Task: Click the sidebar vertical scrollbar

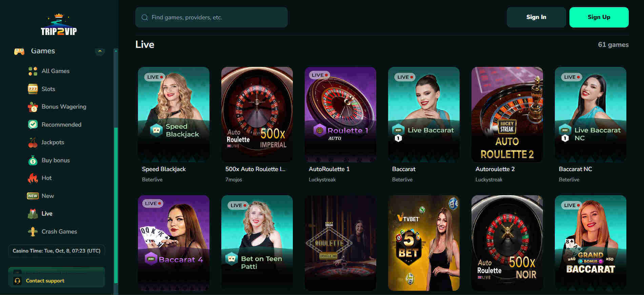Action: tap(116, 204)
